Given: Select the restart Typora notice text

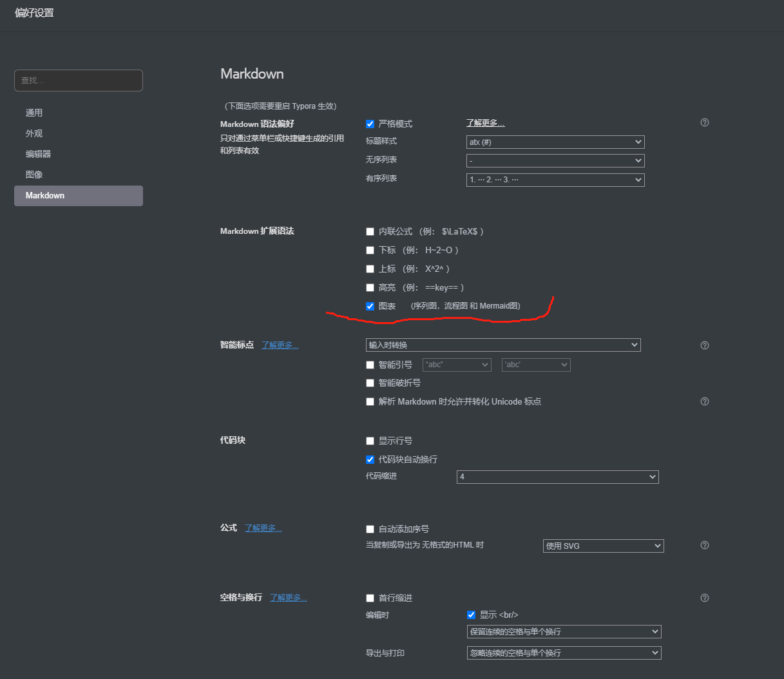Looking at the screenshot, I should (x=280, y=106).
